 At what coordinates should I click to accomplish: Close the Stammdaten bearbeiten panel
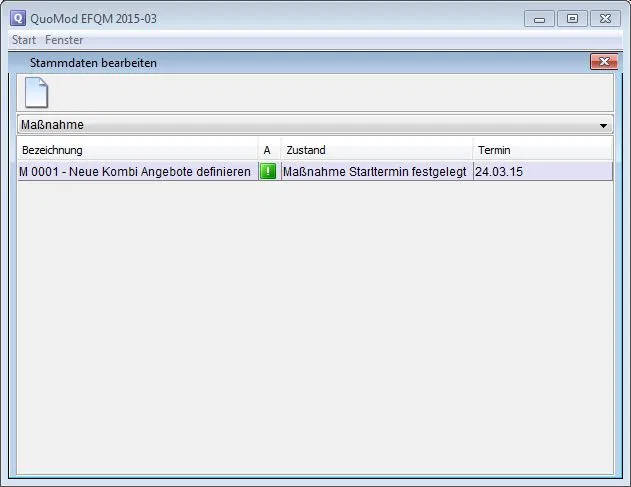603,63
